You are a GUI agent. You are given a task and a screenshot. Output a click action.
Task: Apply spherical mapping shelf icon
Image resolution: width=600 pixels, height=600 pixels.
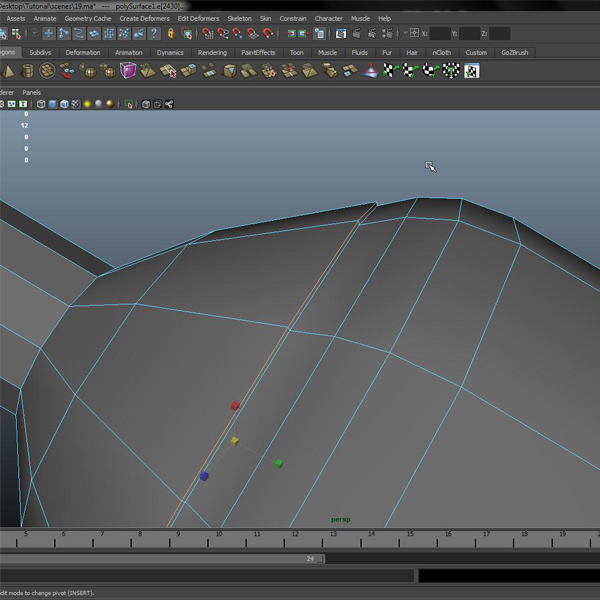(431, 71)
